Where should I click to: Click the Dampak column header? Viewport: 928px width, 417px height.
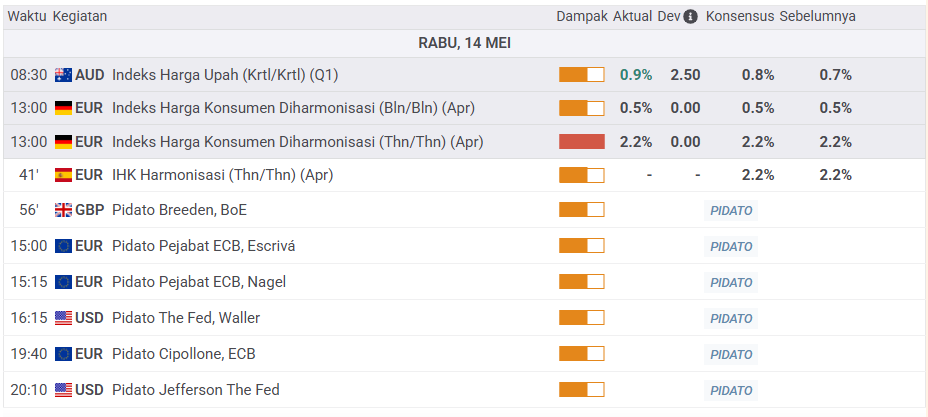coord(581,17)
